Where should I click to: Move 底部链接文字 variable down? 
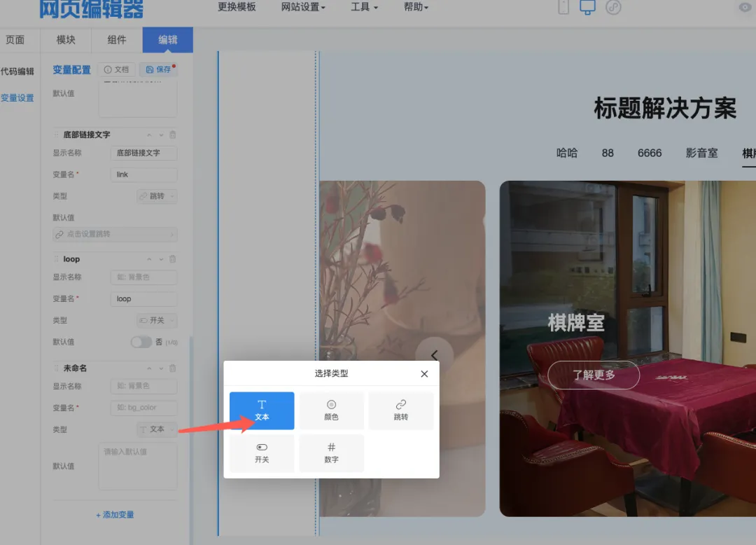[x=161, y=135]
